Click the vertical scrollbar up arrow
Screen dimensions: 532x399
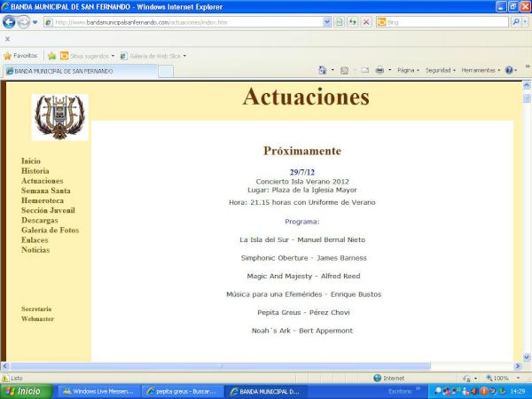tap(527, 85)
